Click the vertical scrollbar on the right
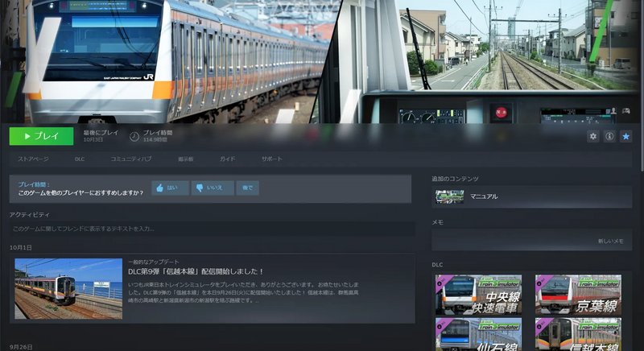 642,86
